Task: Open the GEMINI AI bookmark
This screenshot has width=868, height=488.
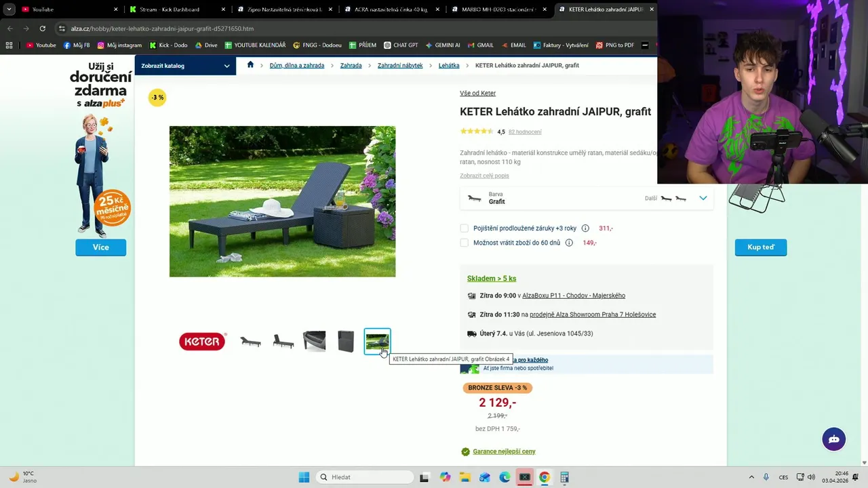Action: coord(443,45)
